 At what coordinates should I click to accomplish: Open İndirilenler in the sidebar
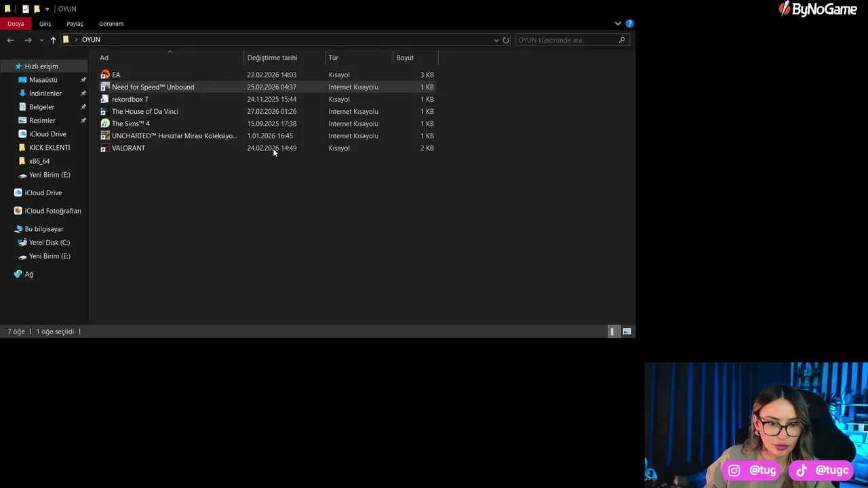(45, 94)
